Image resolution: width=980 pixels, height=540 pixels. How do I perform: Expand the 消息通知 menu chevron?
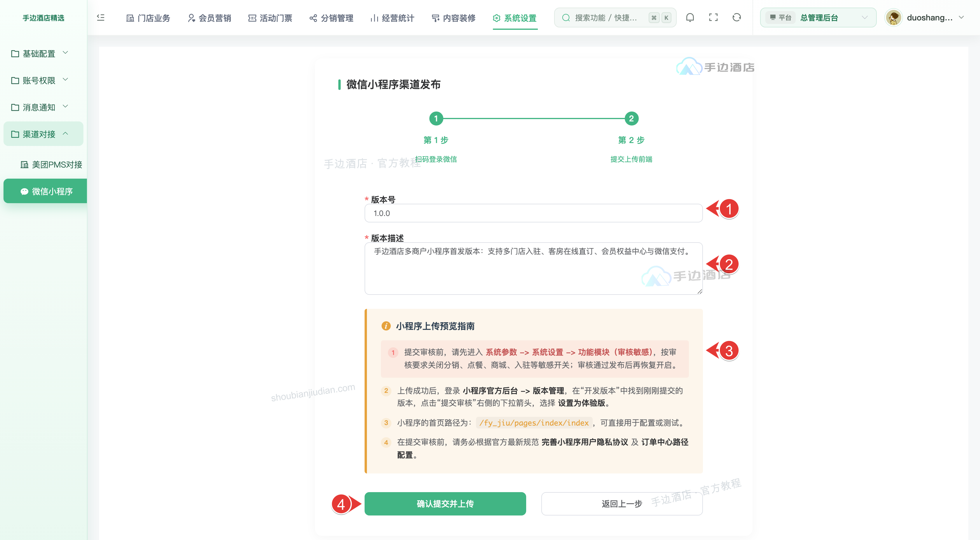coord(65,106)
